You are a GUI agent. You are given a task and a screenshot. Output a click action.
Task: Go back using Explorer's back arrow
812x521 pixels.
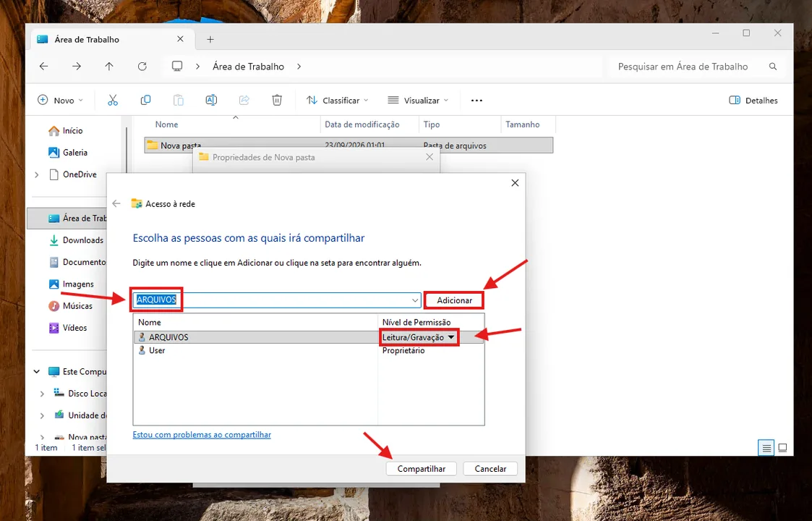(44, 67)
